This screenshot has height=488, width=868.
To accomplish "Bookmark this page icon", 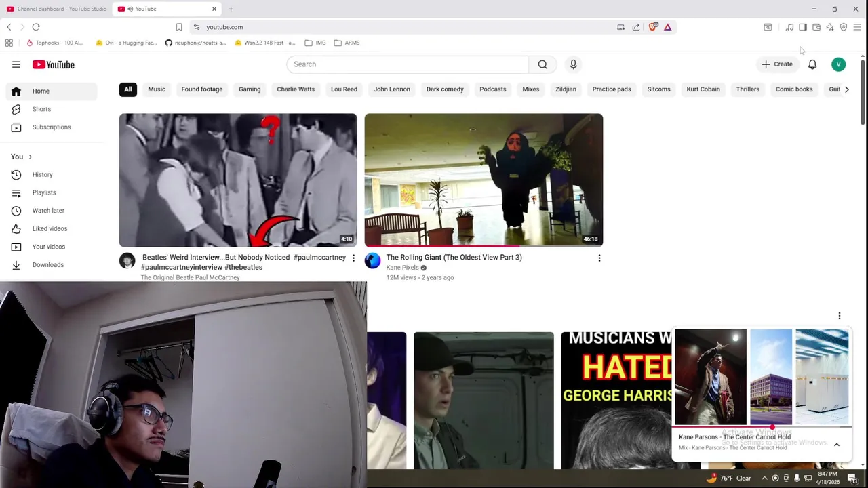I will coord(179,27).
